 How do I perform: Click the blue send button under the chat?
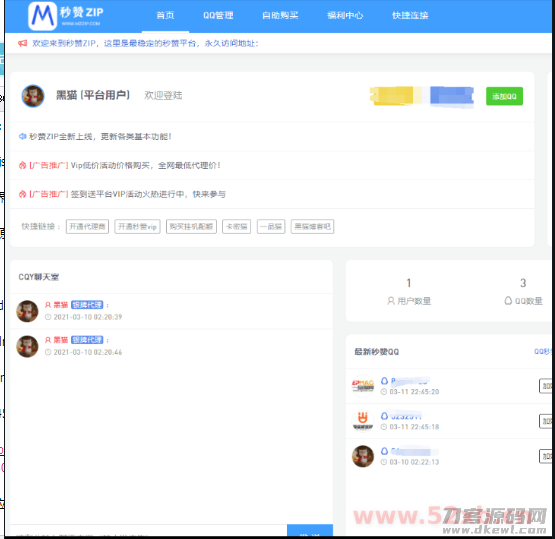[x=310, y=531]
